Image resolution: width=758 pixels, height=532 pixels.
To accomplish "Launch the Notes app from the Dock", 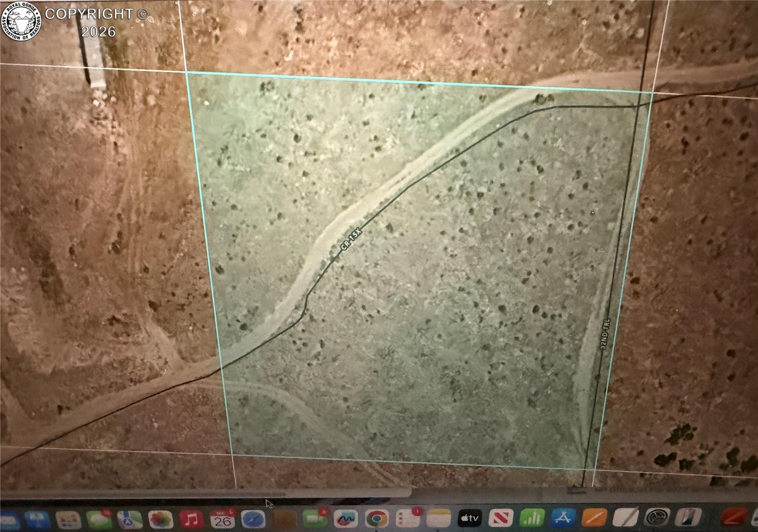I will (x=439, y=518).
